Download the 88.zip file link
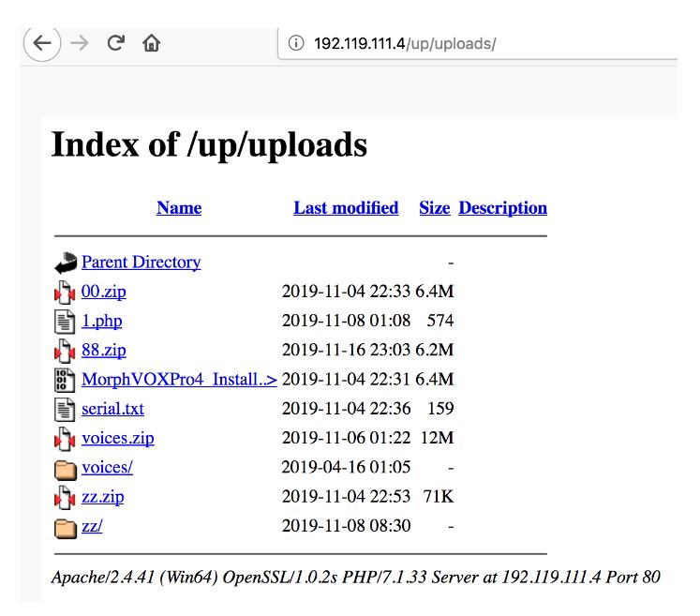This screenshot has height=616, width=700. pos(103,351)
